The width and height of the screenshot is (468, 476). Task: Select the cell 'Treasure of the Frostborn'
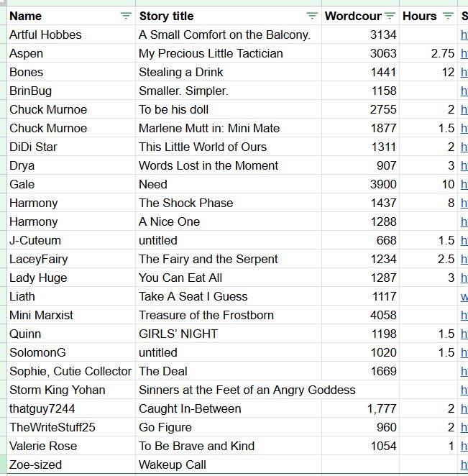[229, 315]
